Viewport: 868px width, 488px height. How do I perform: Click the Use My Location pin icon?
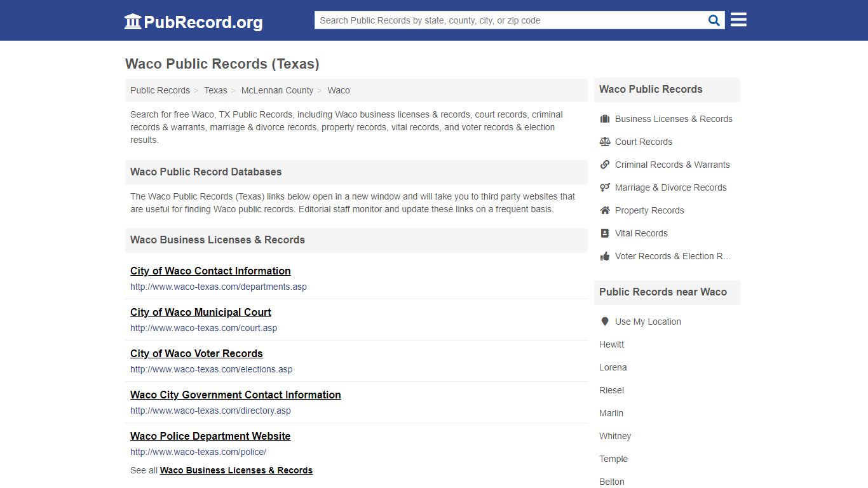(x=605, y=322)
